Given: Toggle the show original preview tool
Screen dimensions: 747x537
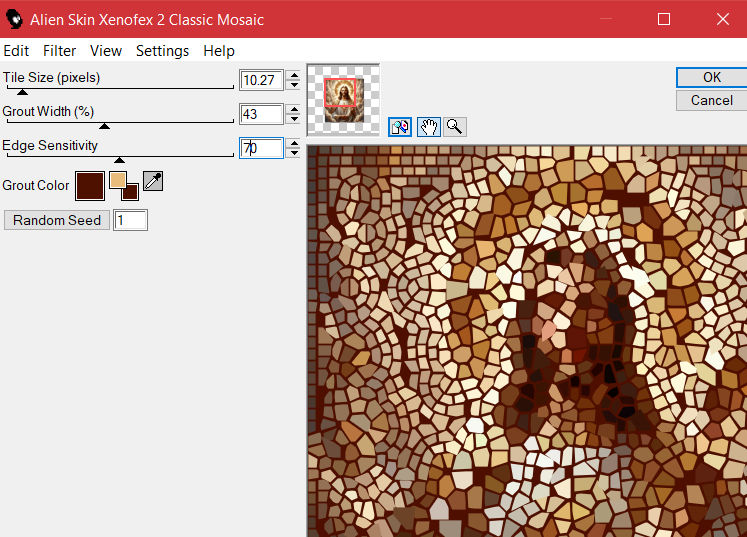Looking at the screenshot, I should (x=400, y=127).
